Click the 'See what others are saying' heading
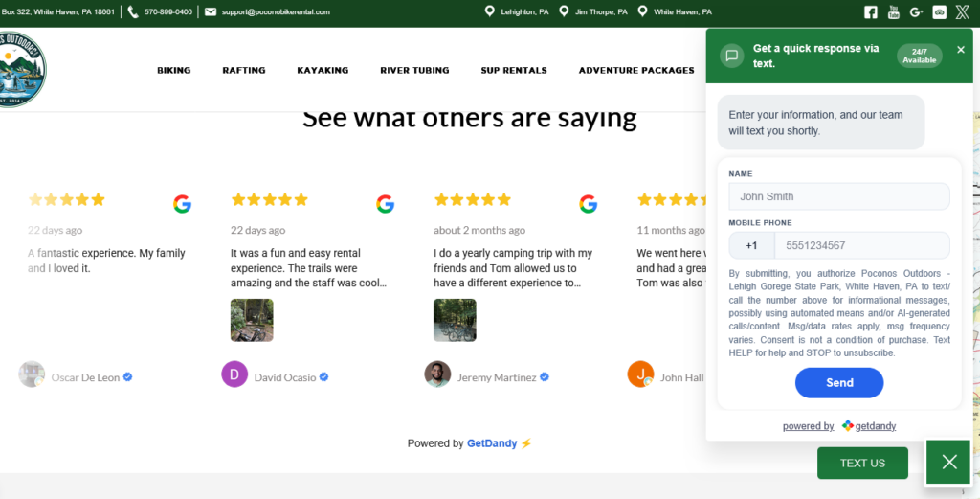Screen dimensions: 980x499 point(469,118)
